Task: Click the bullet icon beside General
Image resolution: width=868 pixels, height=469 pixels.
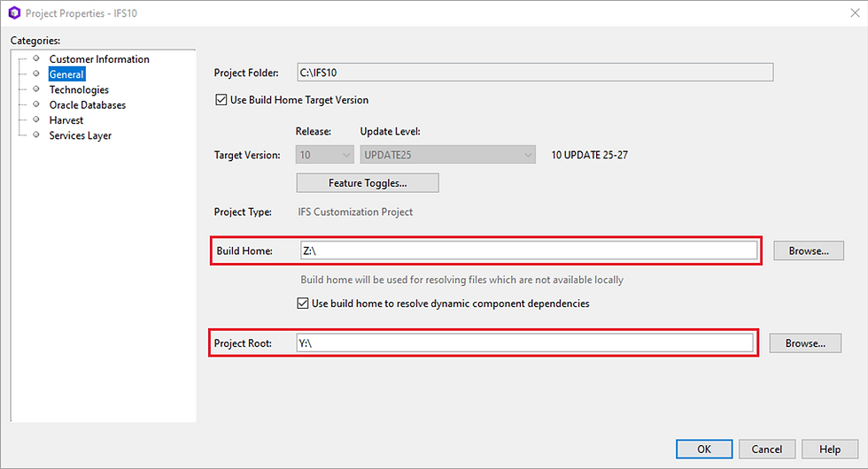Action: (36, 73)
